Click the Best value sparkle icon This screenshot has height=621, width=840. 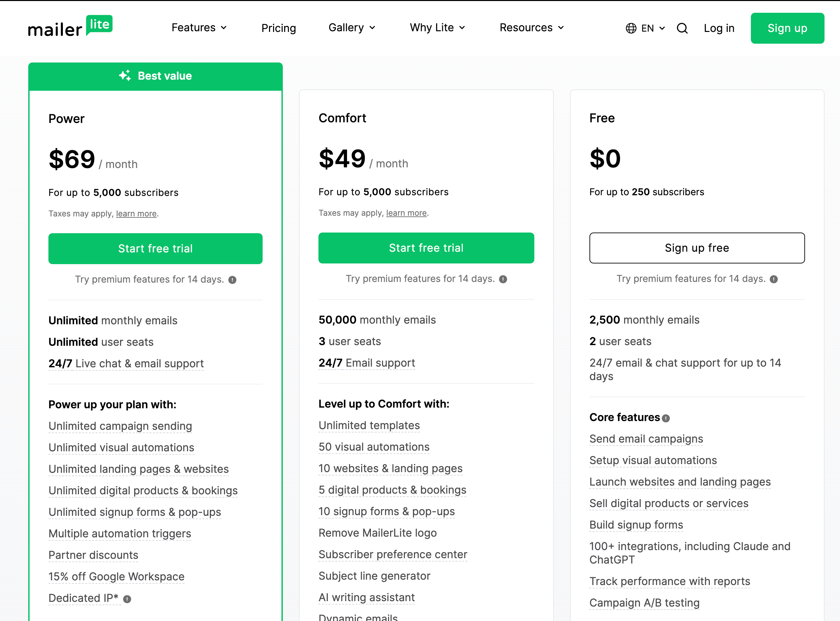click(125, 76)
